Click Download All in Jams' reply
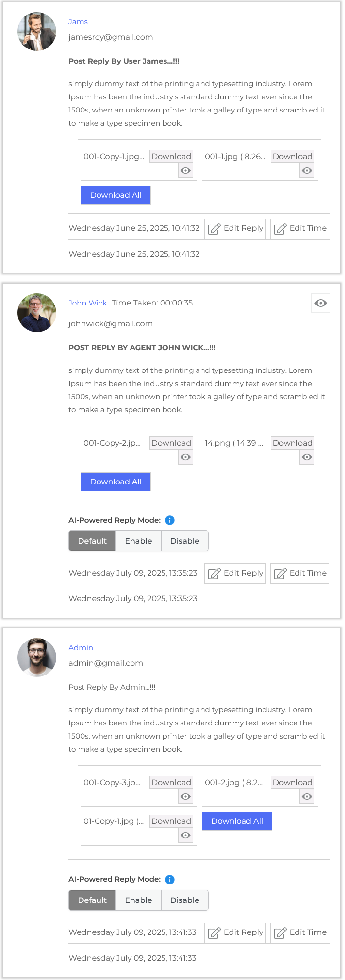The image size is (345, 980). pos(115,195)
